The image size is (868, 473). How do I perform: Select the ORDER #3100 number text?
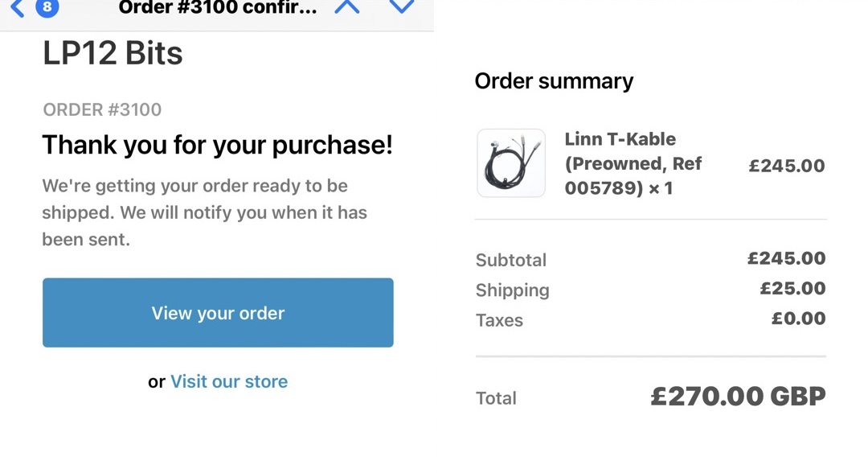click(x=102, y=109)
